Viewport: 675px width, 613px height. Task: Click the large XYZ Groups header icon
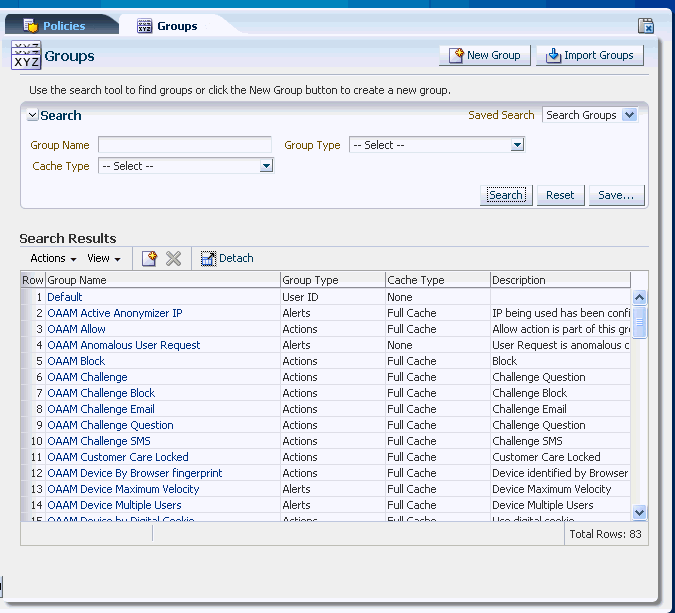click(26, 55)
